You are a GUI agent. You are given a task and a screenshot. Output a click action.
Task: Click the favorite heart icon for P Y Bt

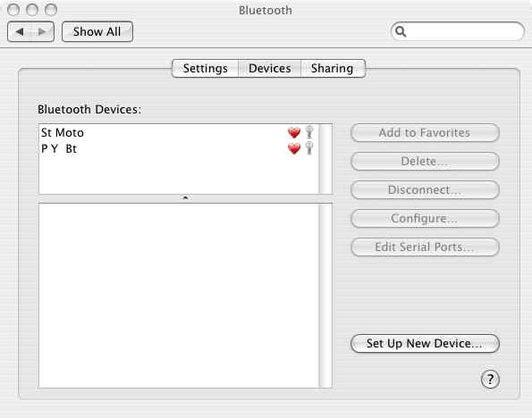pos(294,148)
